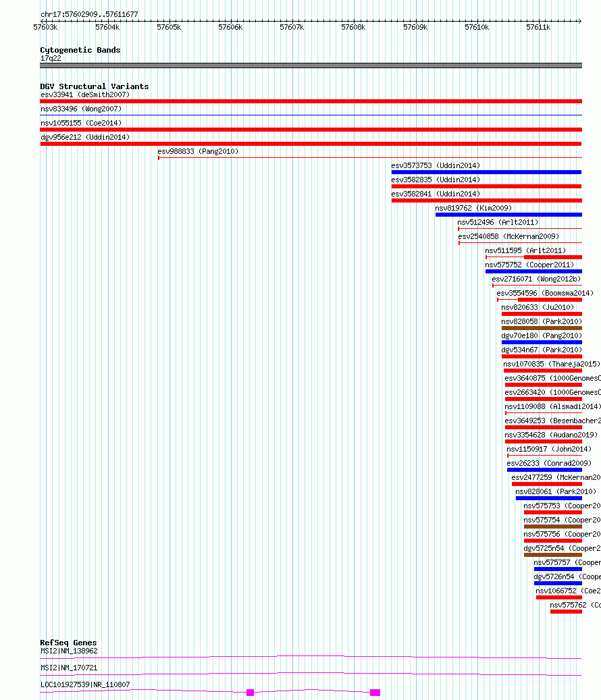This screenshot has width=601, height=700.
Task: Select the blue bar of esv3573753
Action: (486, 172)
